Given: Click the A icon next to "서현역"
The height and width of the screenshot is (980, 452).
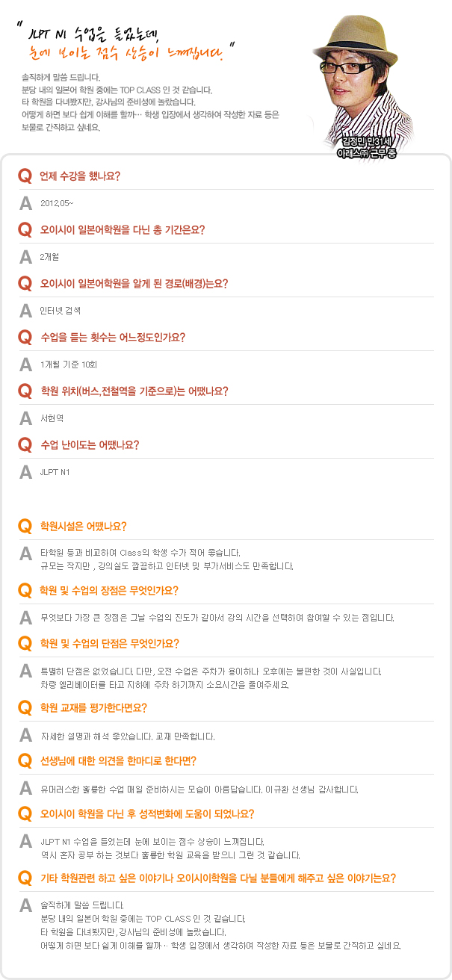Looking at the screenshot, I should (25, 418).
